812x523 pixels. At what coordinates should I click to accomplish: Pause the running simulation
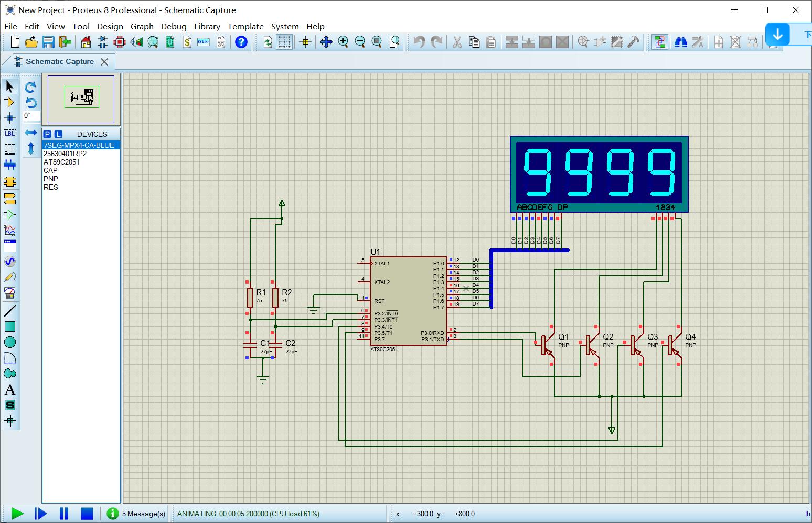[64, 514]
